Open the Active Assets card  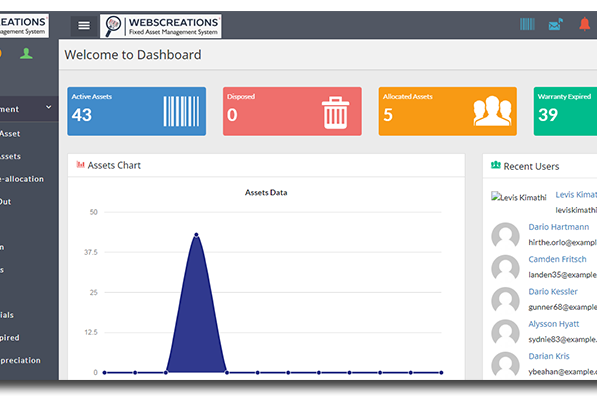pyautogui.click(x=137, y=111)
